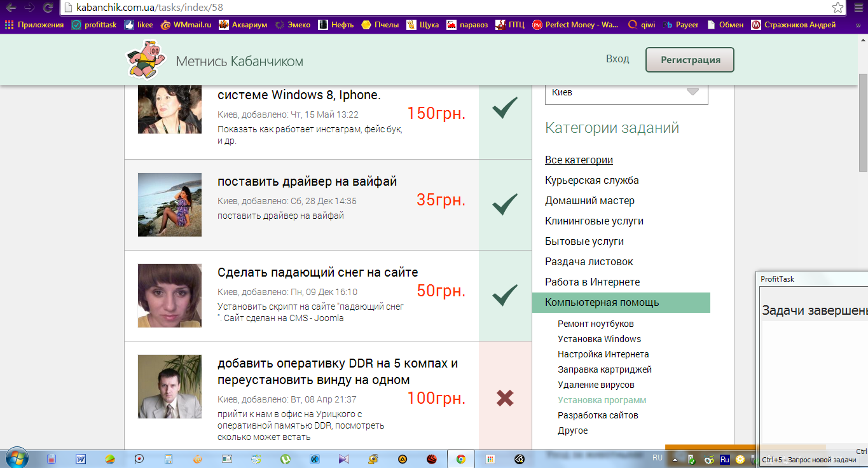Open the WMmail.ru bookmark
The height and width of the screenshot is (468, 868).
186,25
